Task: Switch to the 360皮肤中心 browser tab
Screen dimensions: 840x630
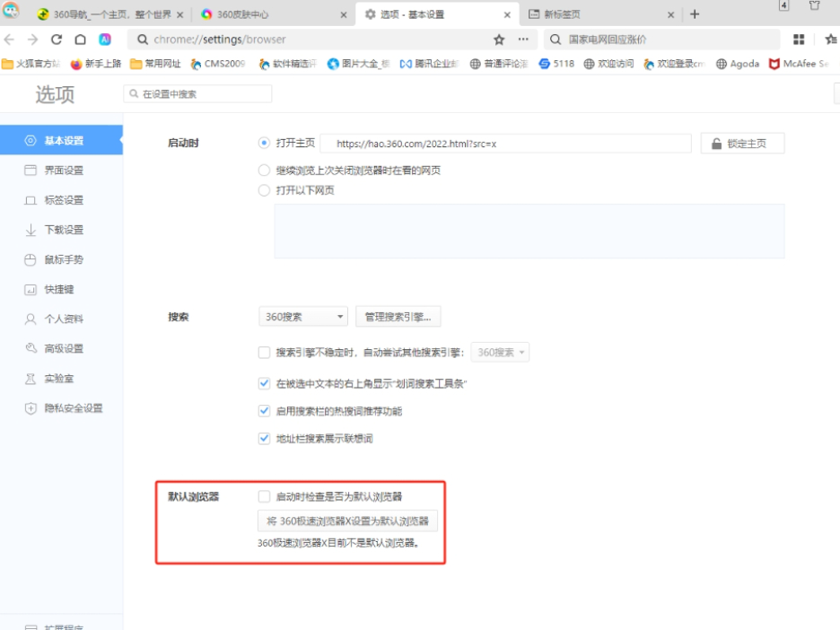Action: tap(273, 14)
